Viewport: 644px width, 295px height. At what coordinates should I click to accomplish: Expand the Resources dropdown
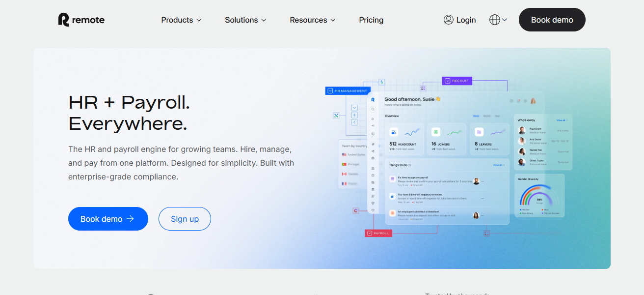312,20
